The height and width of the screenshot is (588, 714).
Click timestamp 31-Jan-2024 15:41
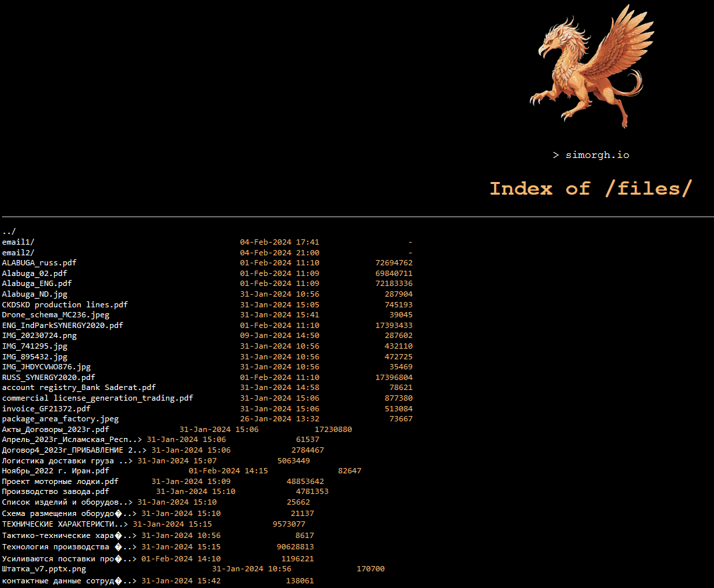pos(279,315)
